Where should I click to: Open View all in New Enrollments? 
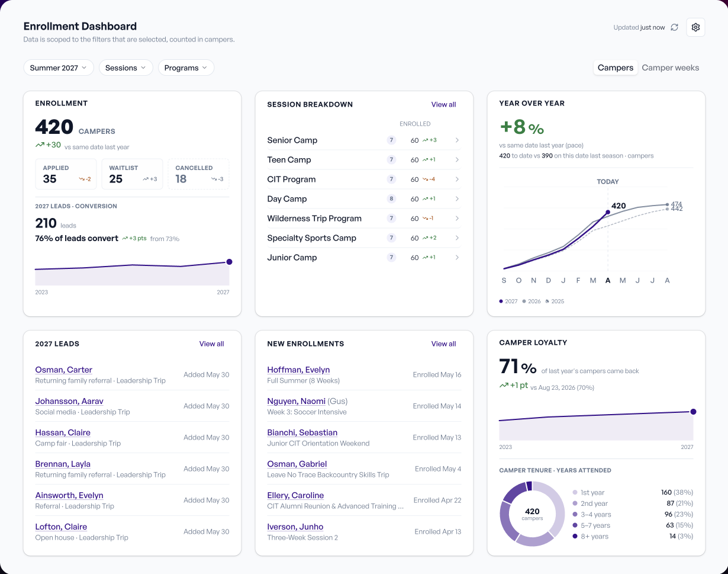click(x=443, y=344)
